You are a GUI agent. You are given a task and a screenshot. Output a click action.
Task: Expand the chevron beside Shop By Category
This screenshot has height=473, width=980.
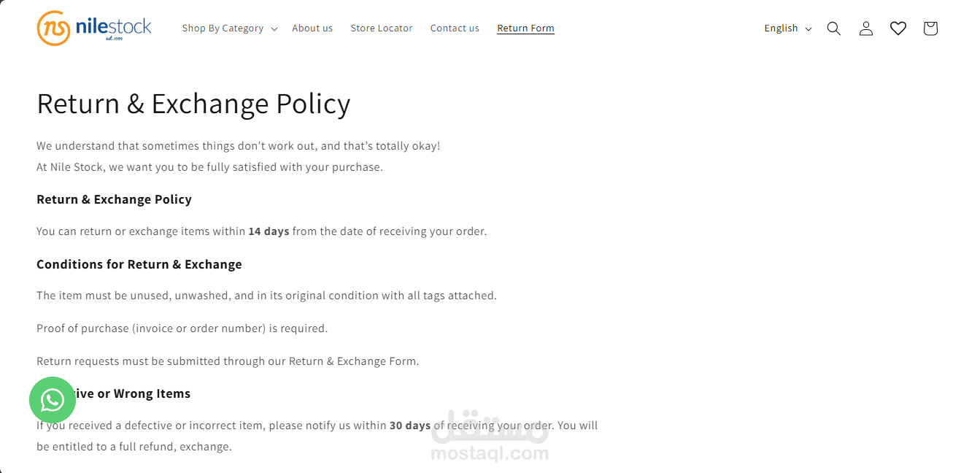point(274,29)
